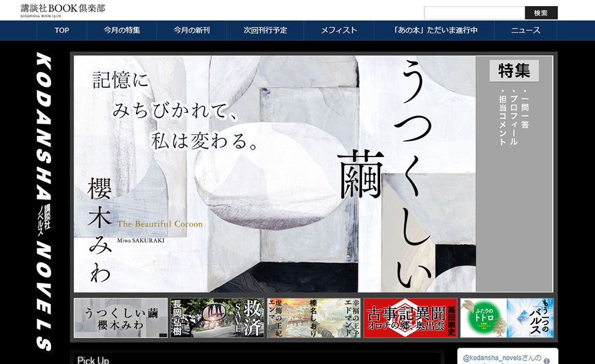Viewport: 595px width, 364px height.
Task: Select the 古事記異聞 高田崇史 thumbnail
Action: 410,318
